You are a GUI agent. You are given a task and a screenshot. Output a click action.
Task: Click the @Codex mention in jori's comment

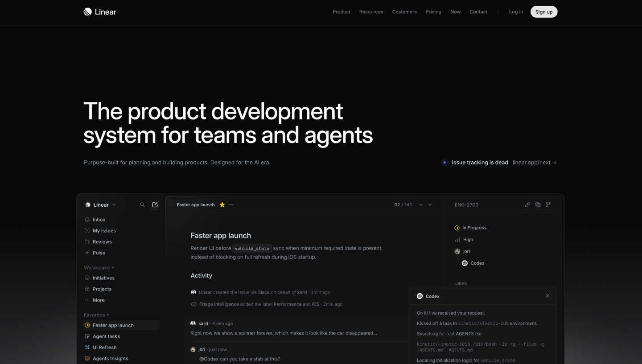pyautogui.click(x=209, y=359)
